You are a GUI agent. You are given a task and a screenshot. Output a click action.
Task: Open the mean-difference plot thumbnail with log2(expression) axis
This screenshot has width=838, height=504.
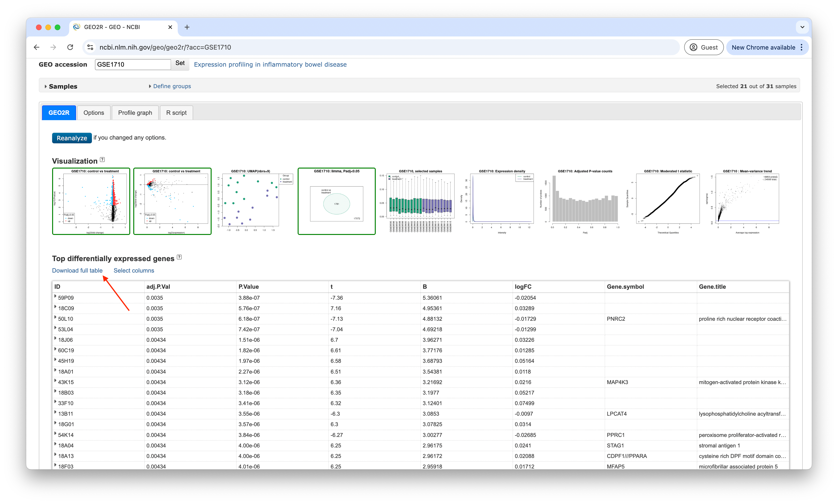click(x=172, y=201)
